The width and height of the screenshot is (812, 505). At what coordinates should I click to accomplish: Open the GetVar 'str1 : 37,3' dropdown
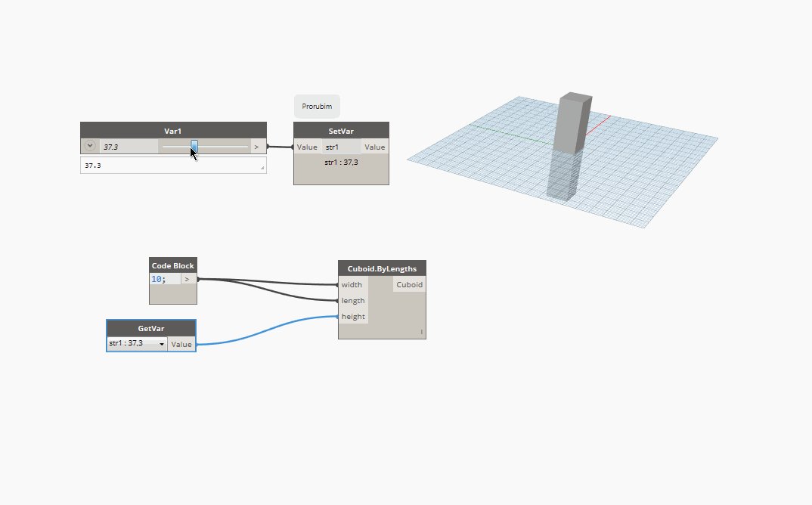pyautogui.click(x=138, y=343)
